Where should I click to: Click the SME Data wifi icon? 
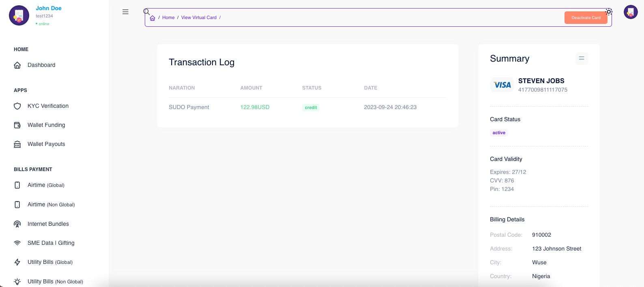(17, 243)
